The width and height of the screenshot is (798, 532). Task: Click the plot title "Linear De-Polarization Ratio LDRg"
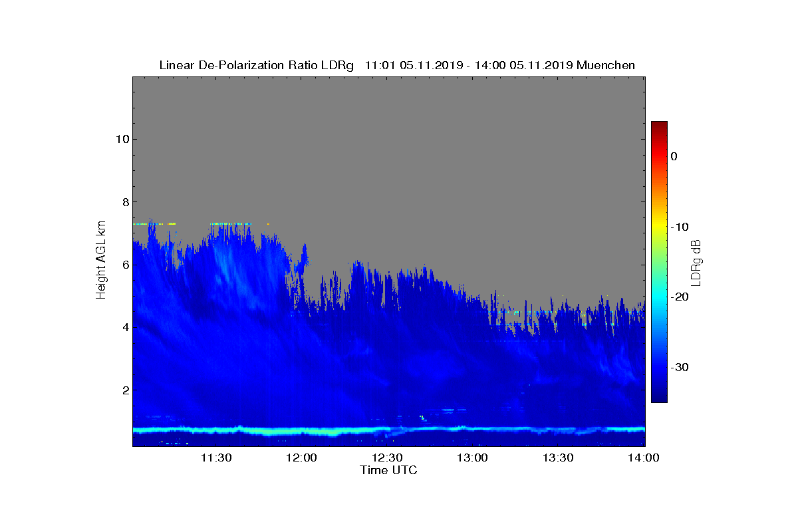tap(257, 65)
